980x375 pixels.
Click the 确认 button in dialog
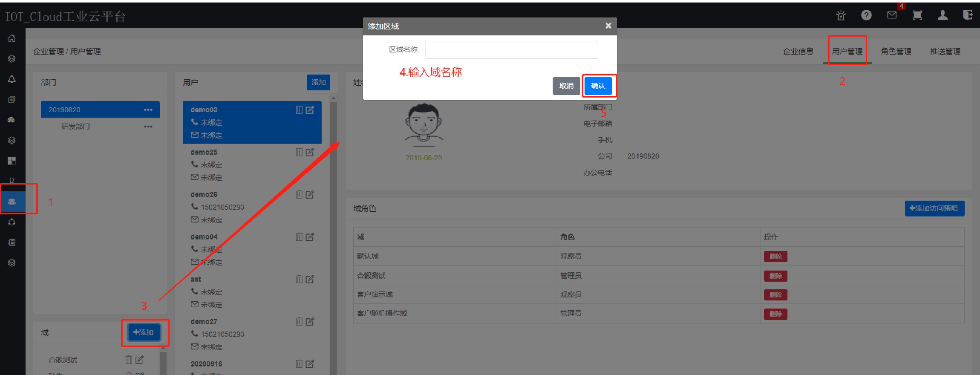(598, 86)
